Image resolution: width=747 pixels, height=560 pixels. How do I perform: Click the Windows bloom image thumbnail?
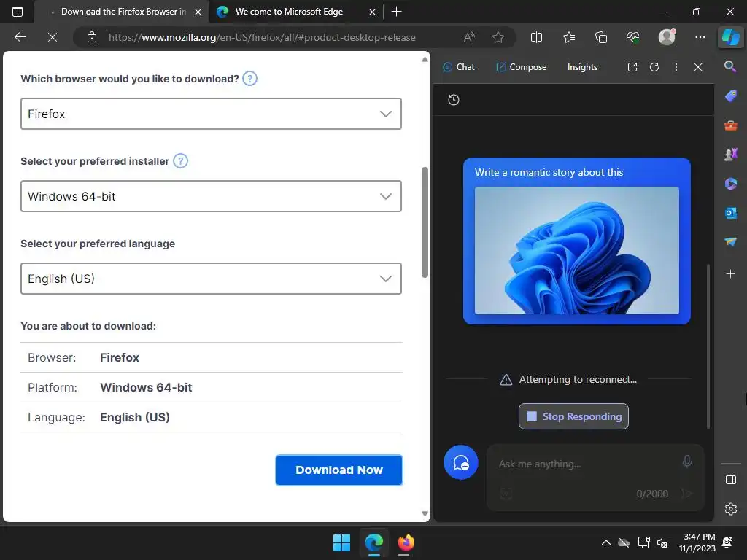(x=577, y=251)
